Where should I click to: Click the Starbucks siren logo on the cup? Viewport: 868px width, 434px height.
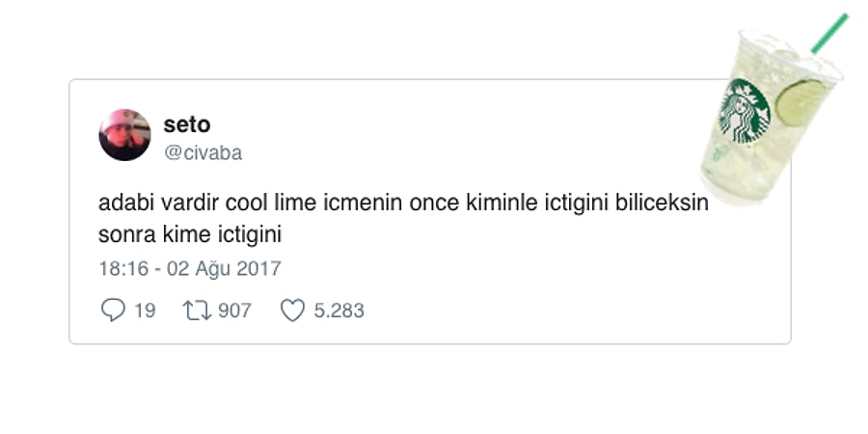744,111
